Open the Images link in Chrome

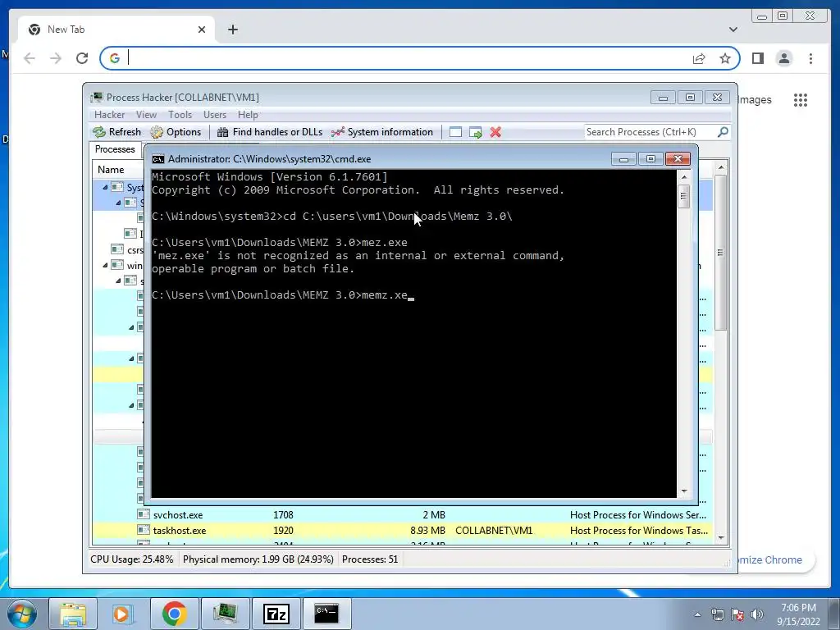[x=755, y=99]
